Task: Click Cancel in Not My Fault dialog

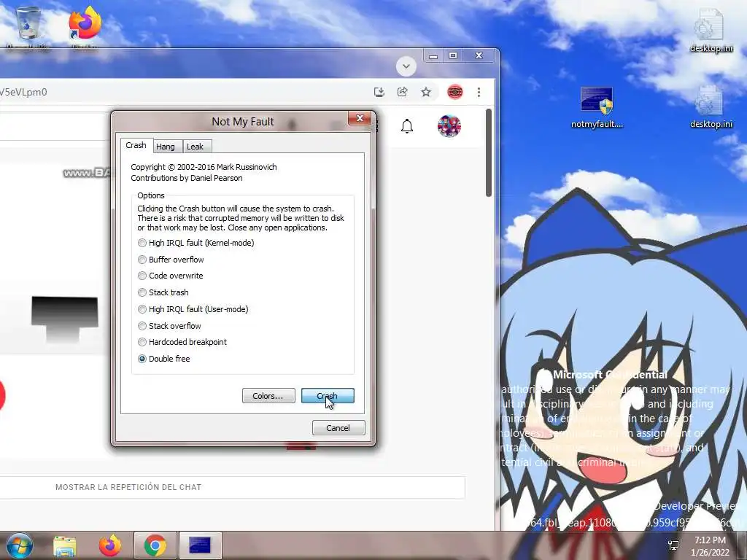Action: coord(338,427)
